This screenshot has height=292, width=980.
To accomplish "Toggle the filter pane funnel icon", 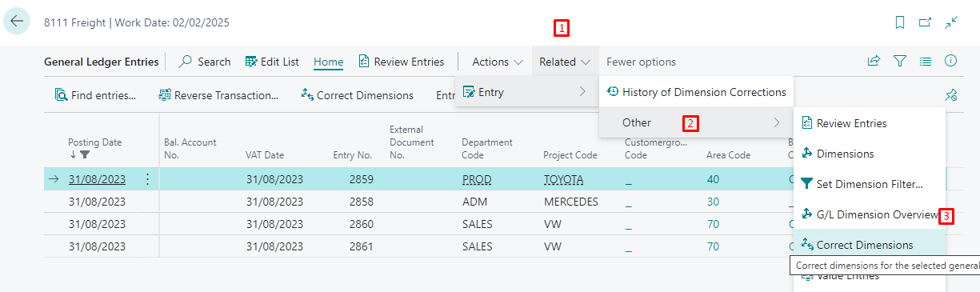I will 900,61.
